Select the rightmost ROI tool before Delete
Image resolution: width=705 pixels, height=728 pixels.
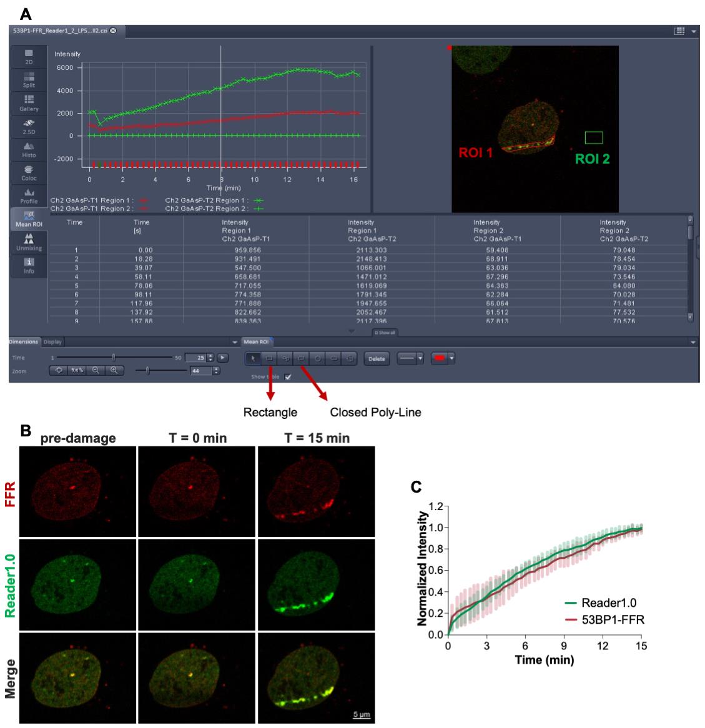click(x=350, y=358)
